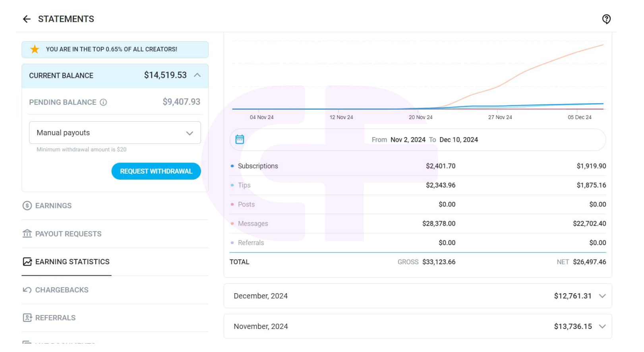Open help via the question mark icon
Viewport: 644px width, 352px height.
[606, 19]
